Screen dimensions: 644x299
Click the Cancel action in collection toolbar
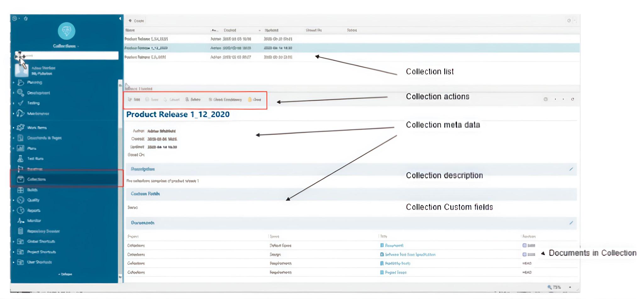172,99
